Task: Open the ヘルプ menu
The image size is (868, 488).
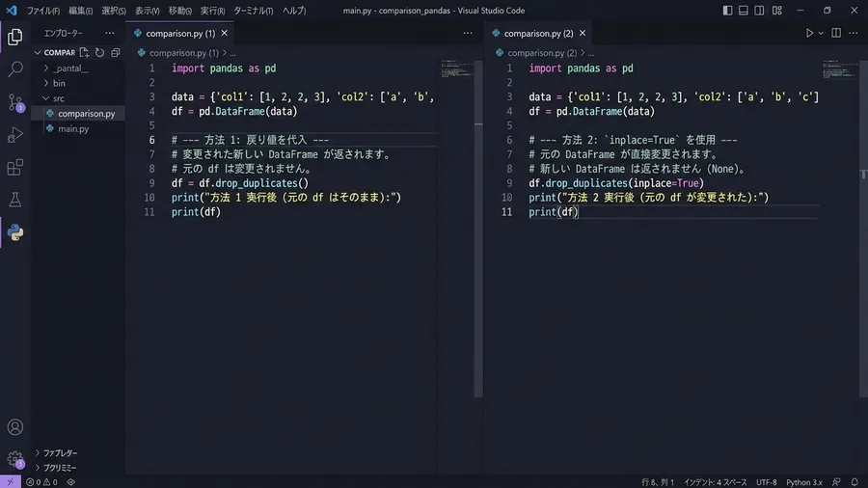Action: tap(294, 11)
